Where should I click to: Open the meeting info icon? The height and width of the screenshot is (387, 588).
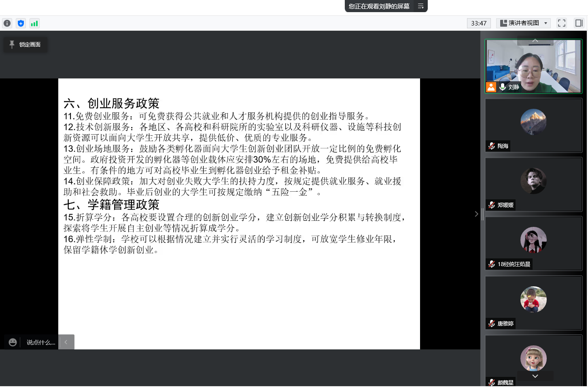click(x=7, y=23)
